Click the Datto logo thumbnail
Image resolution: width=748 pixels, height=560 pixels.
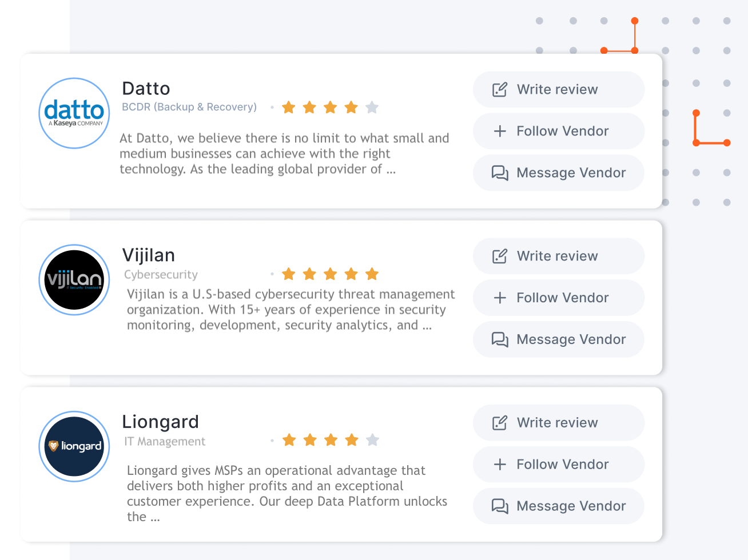pos(74,113)
